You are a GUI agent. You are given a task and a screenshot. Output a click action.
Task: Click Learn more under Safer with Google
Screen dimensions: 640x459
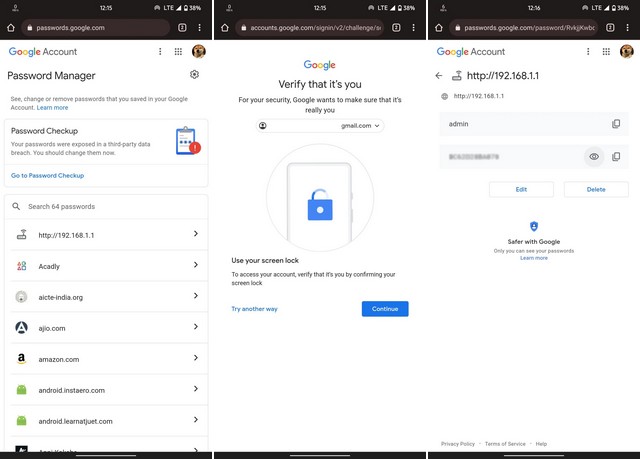coord(534,258)
